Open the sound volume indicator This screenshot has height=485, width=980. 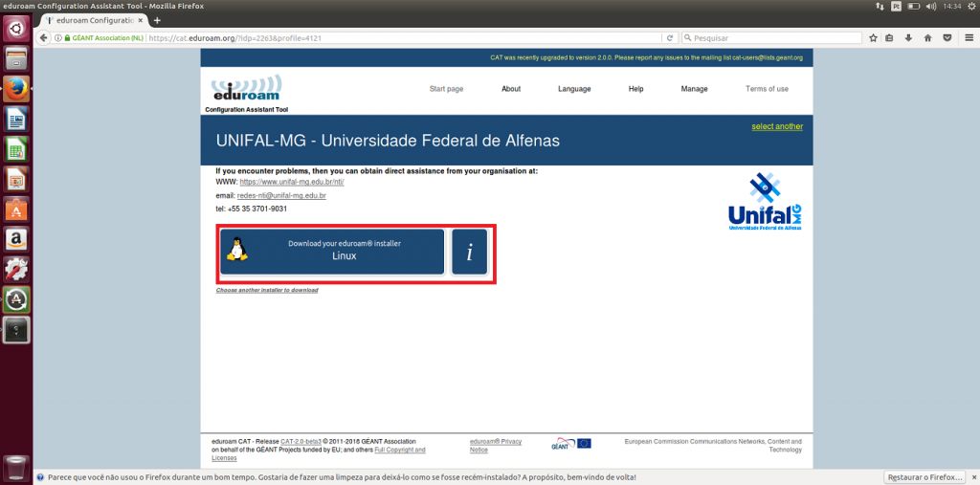pyautogui.click(x=931, y=6)
